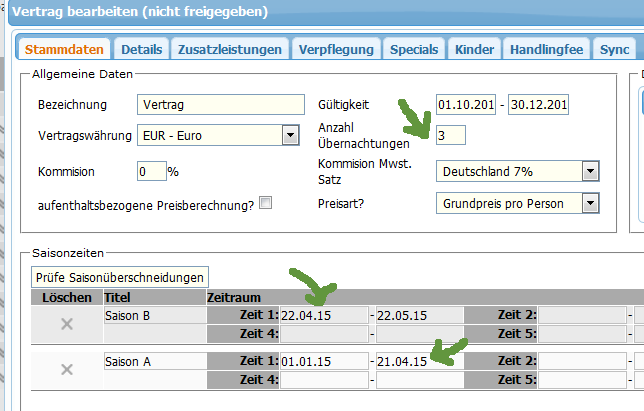Open the Vertragswährung dropdown

290,135
